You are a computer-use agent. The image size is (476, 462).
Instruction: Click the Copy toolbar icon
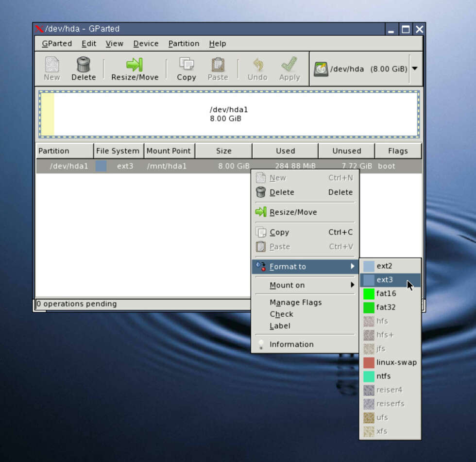coord(187,64)
